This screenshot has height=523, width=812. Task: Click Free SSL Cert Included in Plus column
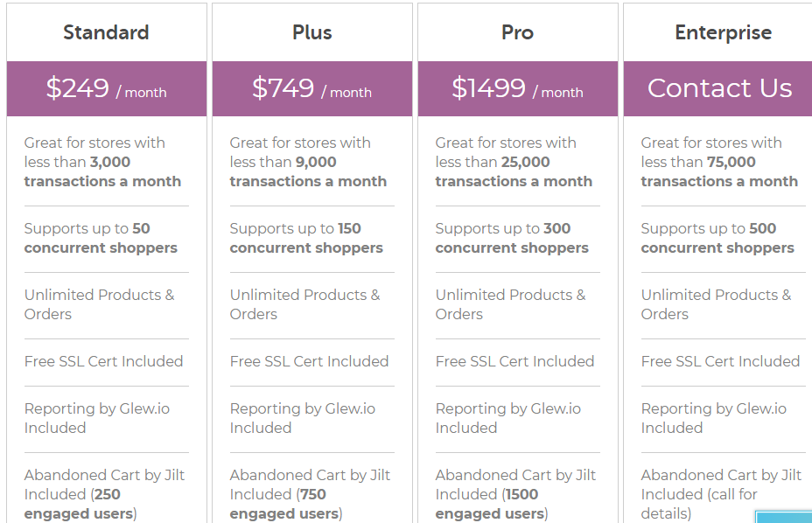(309, 361)
